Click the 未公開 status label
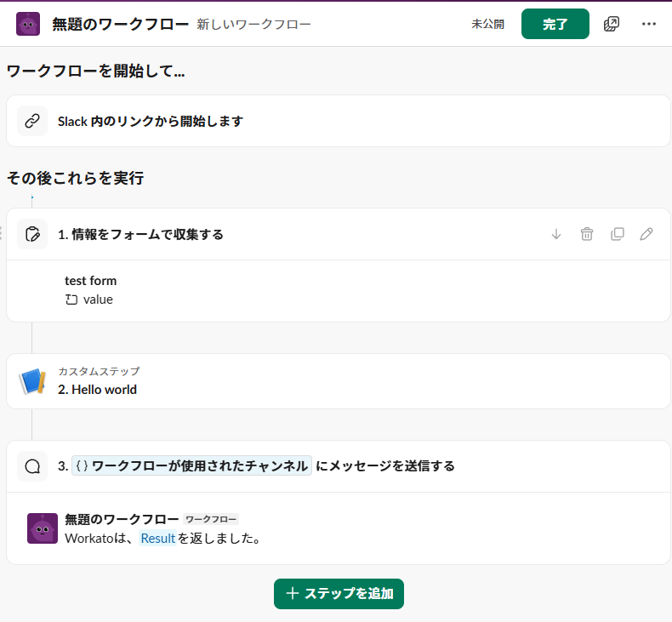672x622 pixels. (x=487, y=24)
